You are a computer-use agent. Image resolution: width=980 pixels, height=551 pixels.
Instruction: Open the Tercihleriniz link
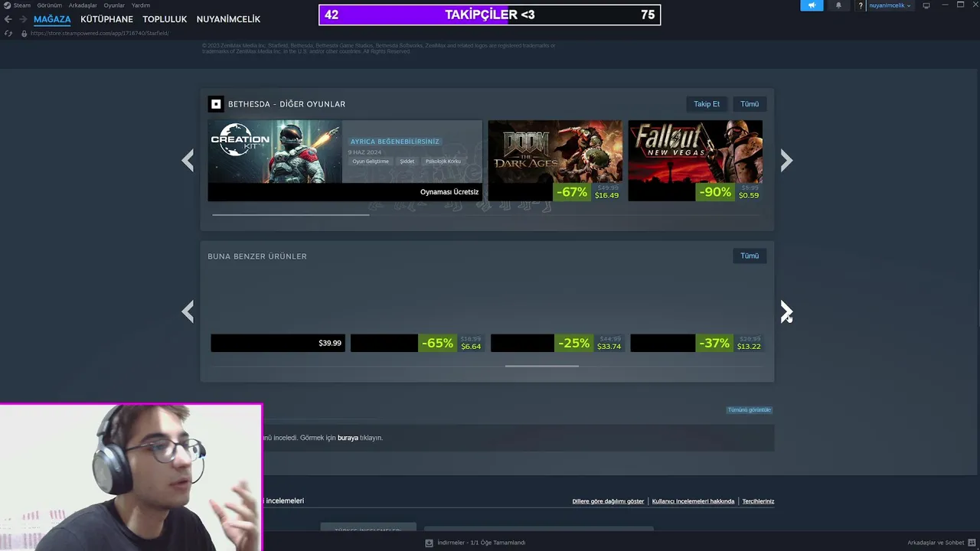click(756, 501)
